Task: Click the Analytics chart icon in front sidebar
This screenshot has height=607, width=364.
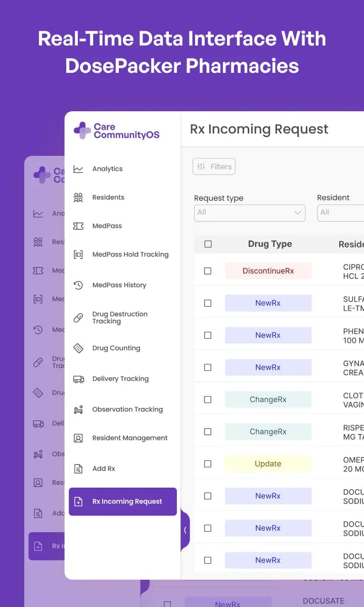Action: pos(78,169)
